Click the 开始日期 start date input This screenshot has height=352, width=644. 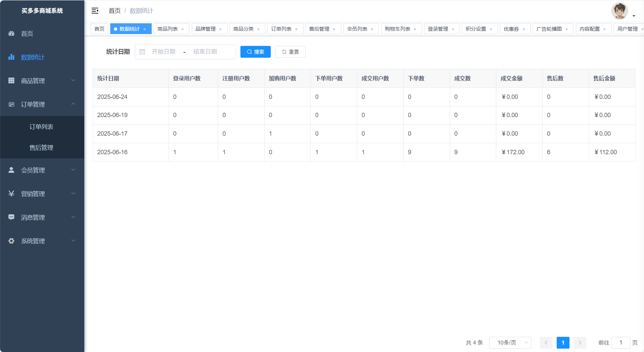pyautogui.click(x=164, y=52)
